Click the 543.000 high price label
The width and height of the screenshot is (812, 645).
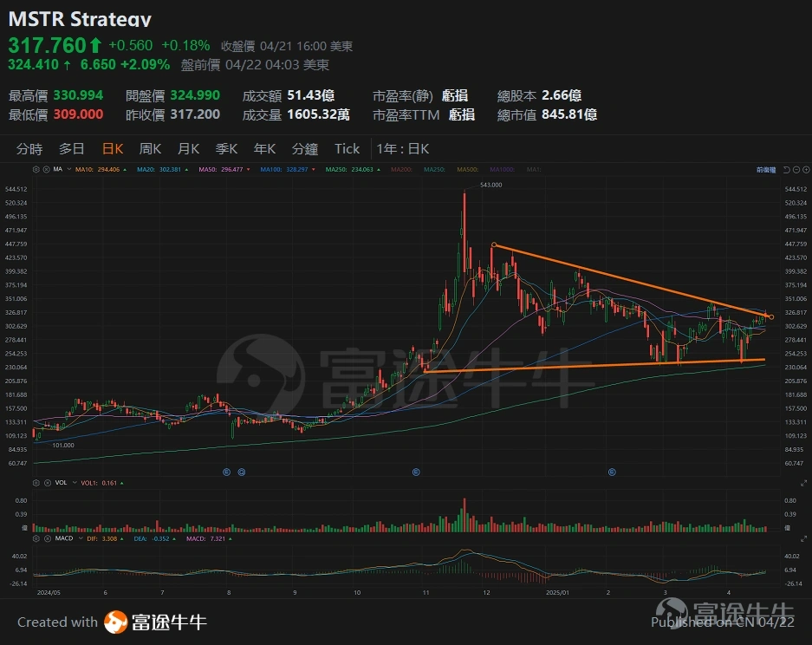491,185
